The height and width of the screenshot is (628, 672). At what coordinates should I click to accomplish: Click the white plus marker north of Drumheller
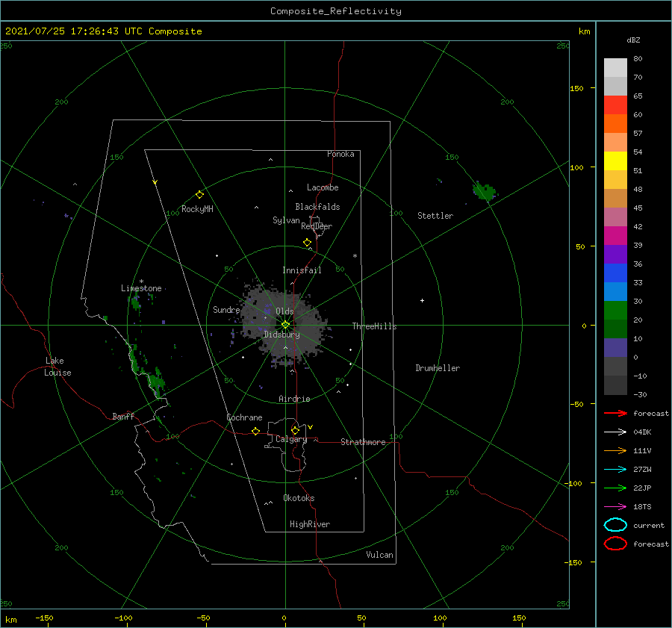(422, 300)
